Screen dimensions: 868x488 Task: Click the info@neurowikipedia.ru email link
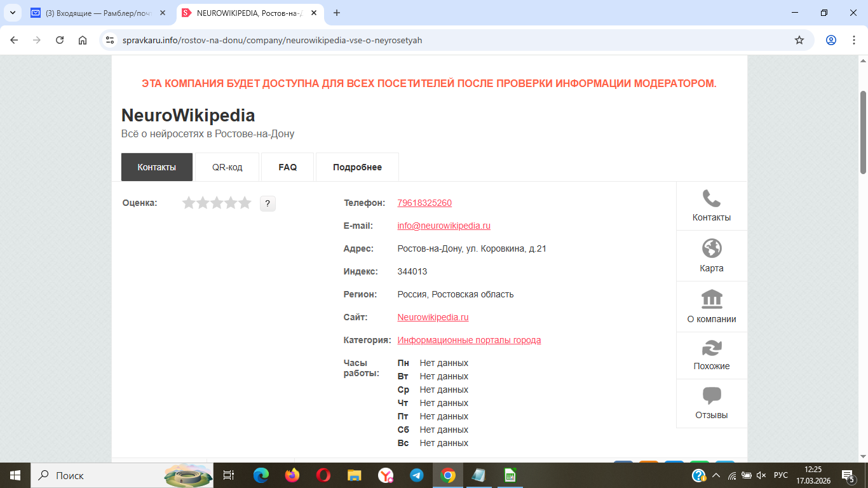444,226
